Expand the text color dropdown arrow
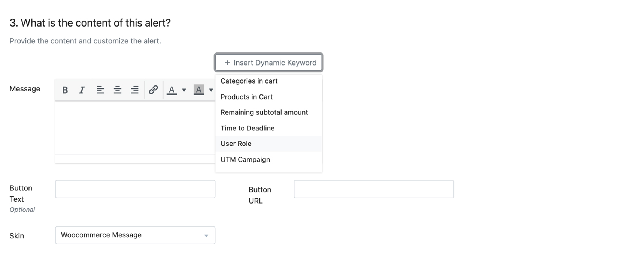Screen dimensions: 644x256 (184, 90)
